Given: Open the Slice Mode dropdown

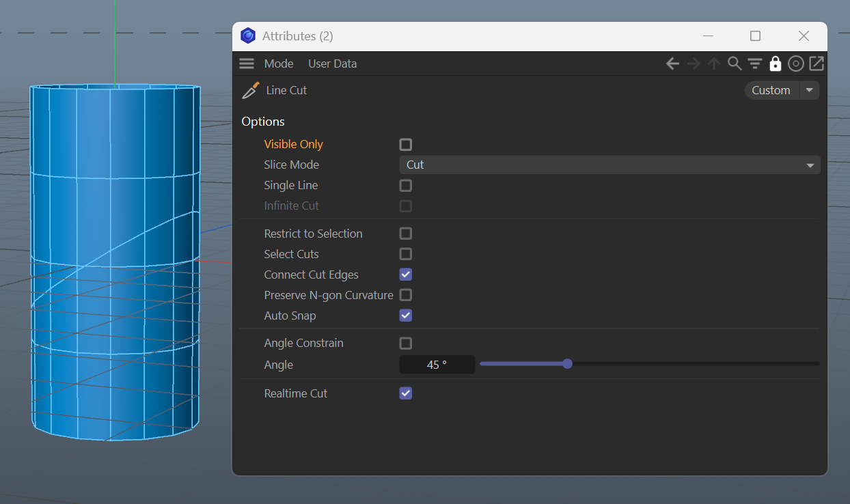Looking at the screenshot, I should tap(609, 165).
